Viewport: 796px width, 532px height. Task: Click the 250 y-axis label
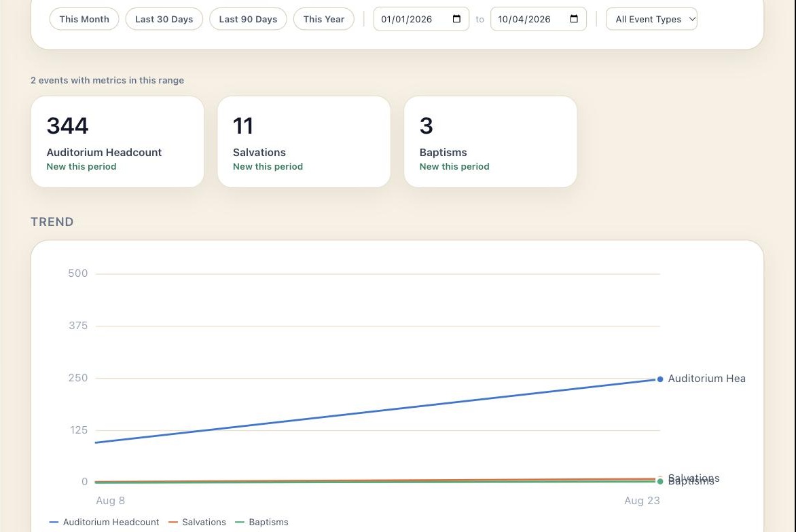coord(78,378)
